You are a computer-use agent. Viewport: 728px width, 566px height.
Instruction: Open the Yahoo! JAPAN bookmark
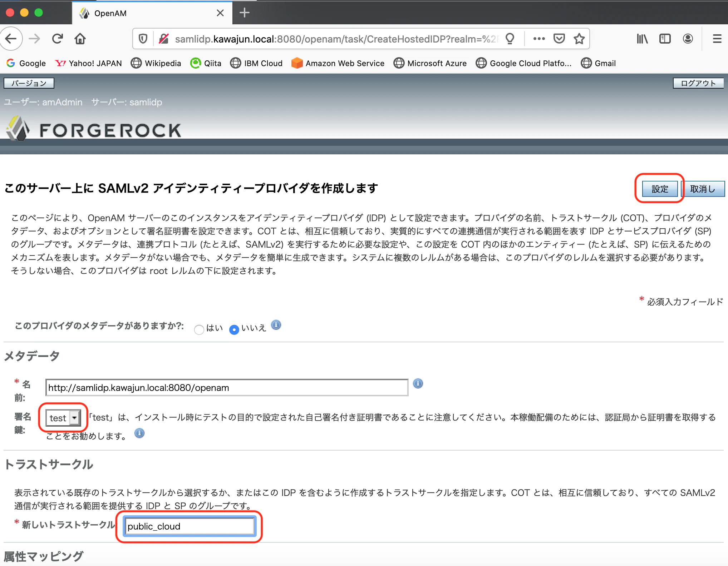[x=88, y=63]
